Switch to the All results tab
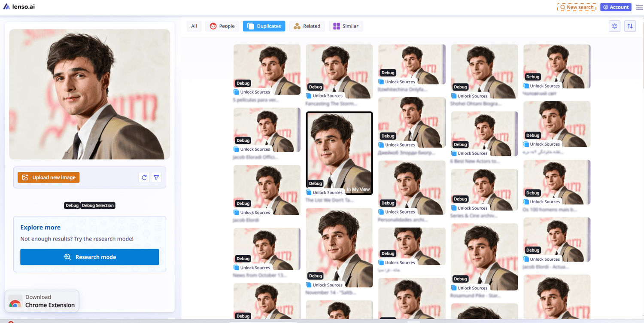This screenshot has height=323, width=644. pyautogui.click(x=194, y=26)
